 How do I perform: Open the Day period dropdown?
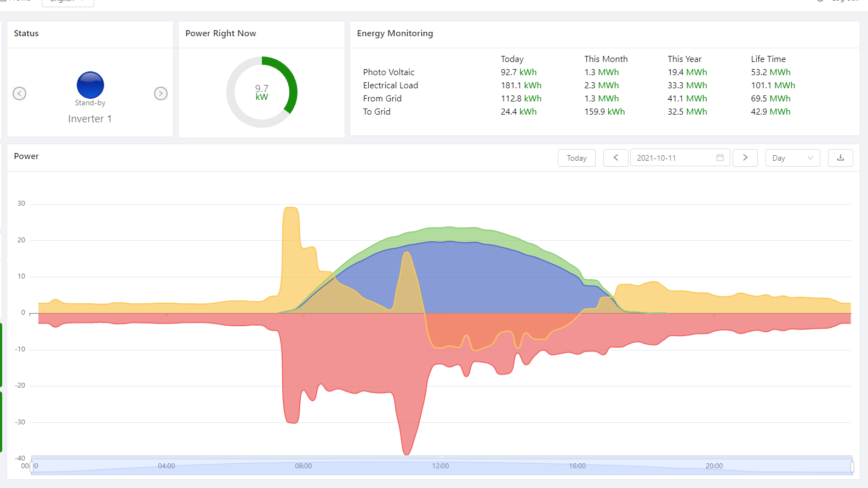click(x=792, y=158)
